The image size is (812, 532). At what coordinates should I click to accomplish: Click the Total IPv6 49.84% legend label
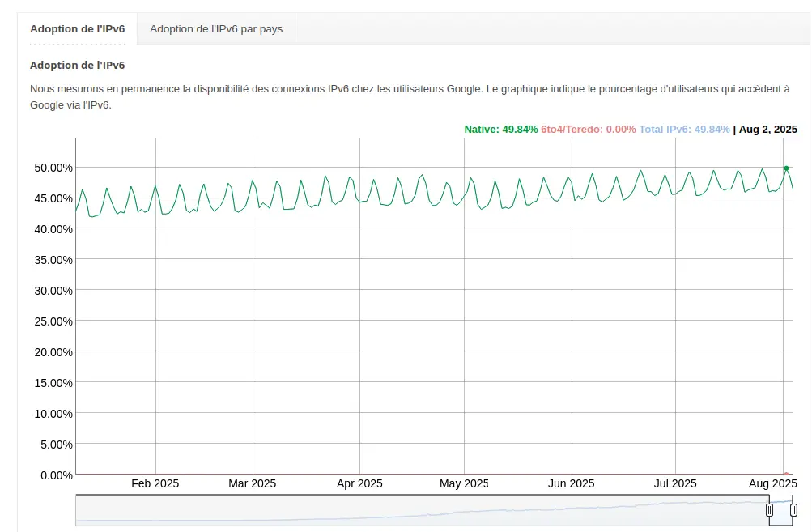[684, 130]
